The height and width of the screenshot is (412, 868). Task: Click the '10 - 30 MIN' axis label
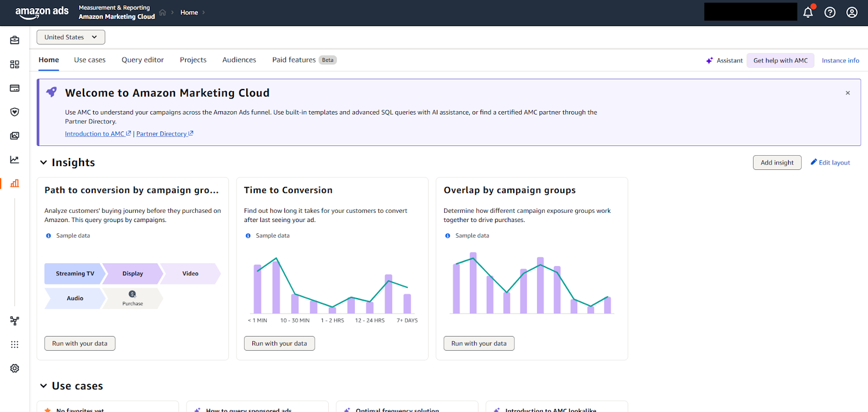click(295, 320)
